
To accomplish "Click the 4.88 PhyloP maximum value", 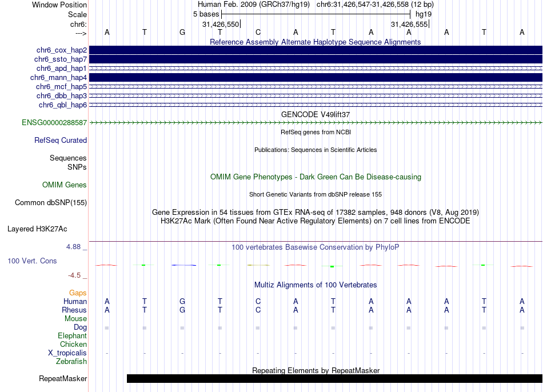I will (x=73, y=247).
